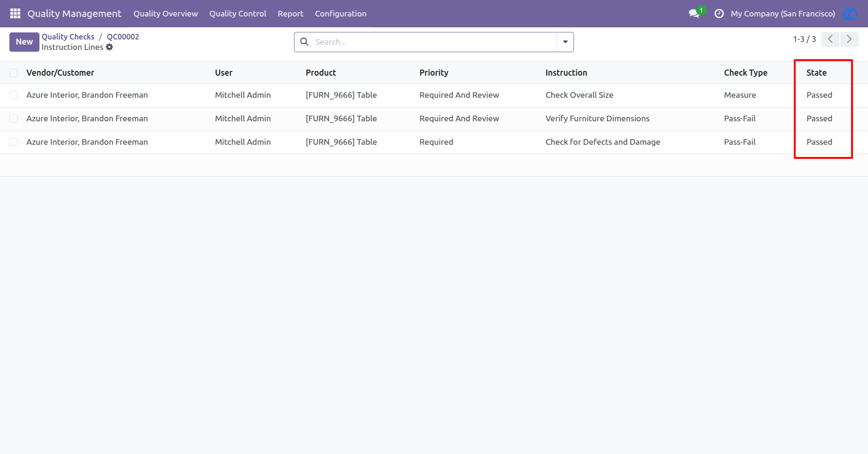Click Pass-Fail in Verify Furniture Dimensions row
Screen dimensions: 868x454
click(740, 118)
